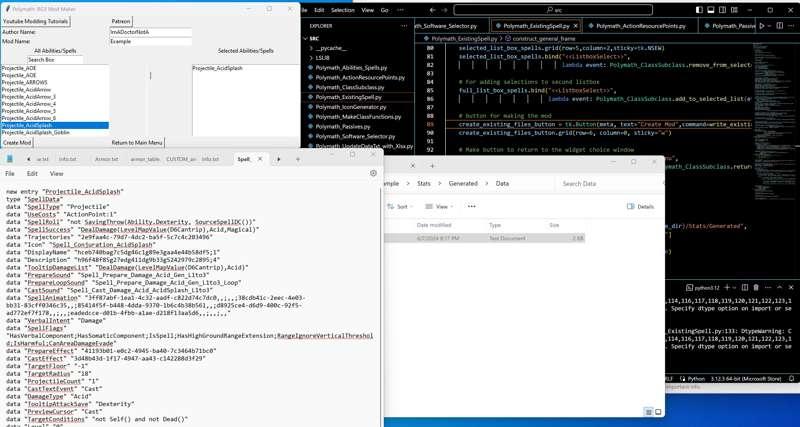
Task: Go forward in VS Code navigation history
Action: tap(444, 10)
